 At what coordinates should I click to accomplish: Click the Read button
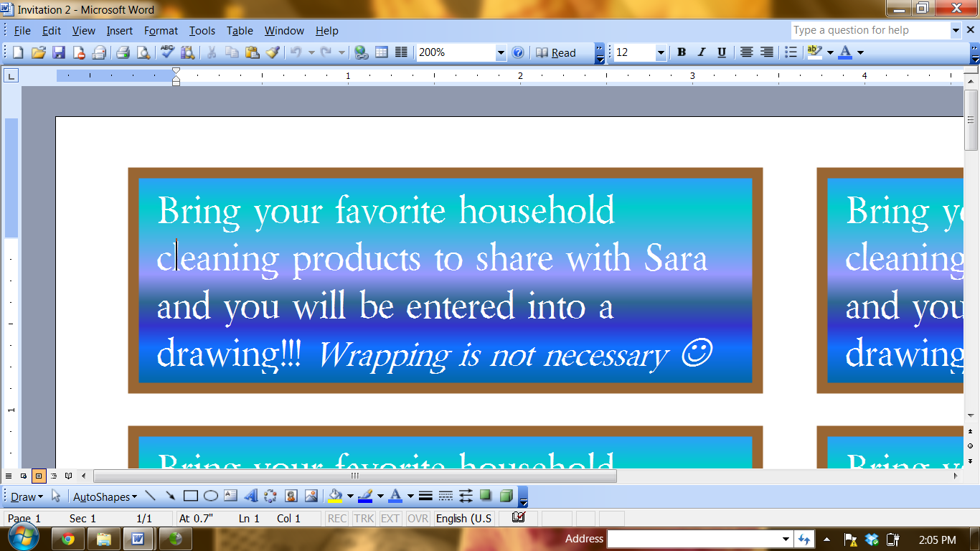tap(556, 52)
